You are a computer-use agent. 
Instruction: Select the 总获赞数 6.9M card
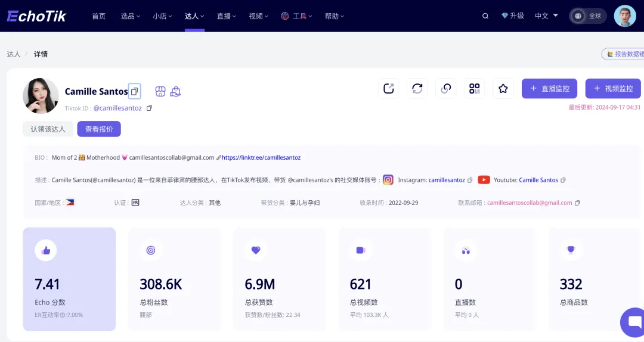(x=280, y=279)
